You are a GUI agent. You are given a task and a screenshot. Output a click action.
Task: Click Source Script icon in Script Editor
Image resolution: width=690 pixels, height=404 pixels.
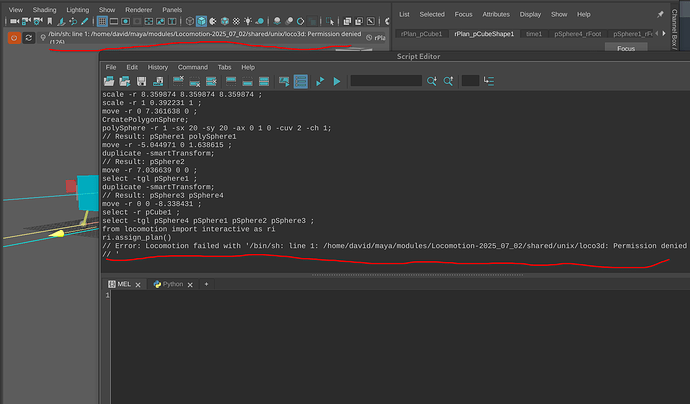pos(125,81)
